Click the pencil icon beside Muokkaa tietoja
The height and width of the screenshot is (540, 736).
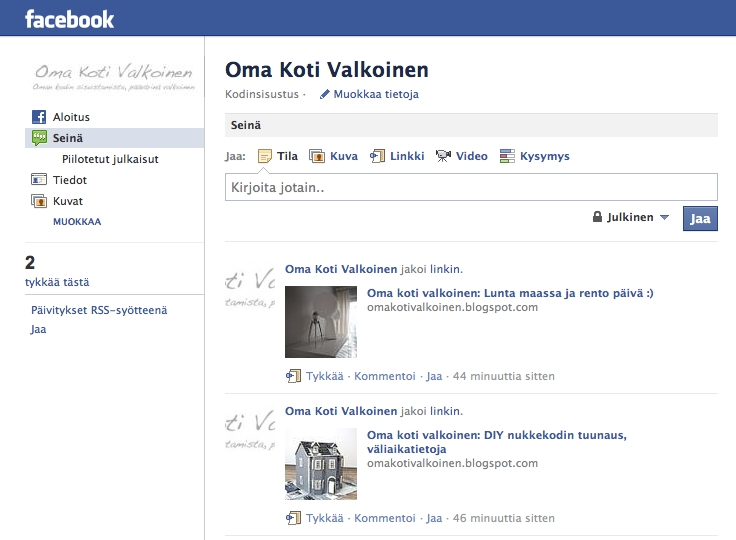324,94
